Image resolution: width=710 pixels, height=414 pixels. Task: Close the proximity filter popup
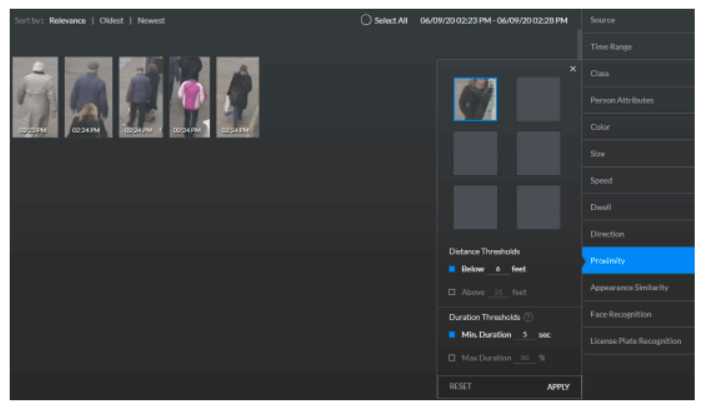pos(572,69)
